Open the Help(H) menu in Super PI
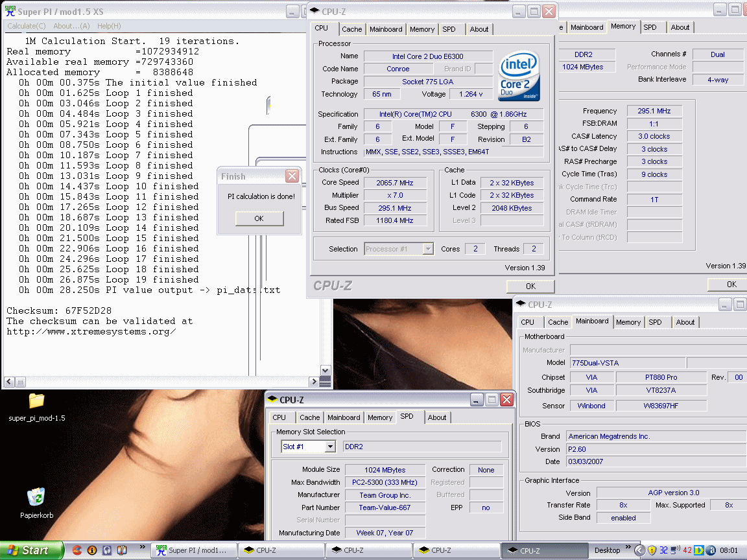The width and height of the screenshot is (747, 560). pos(109,26)
